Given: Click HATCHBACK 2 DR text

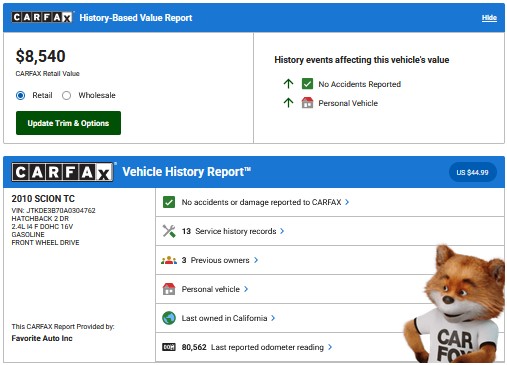Looking at the screenshot, I should point(40,219).
